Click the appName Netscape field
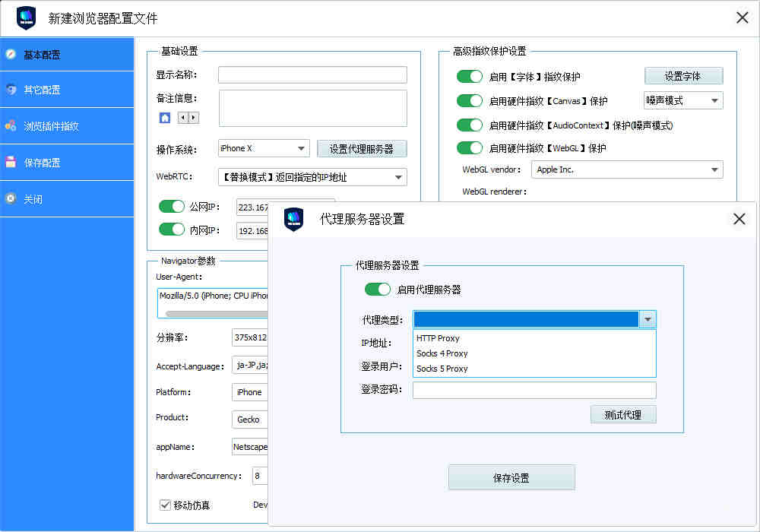Viewport: 760px width, 532px height. pyautogui.click(x=249, y=447)
